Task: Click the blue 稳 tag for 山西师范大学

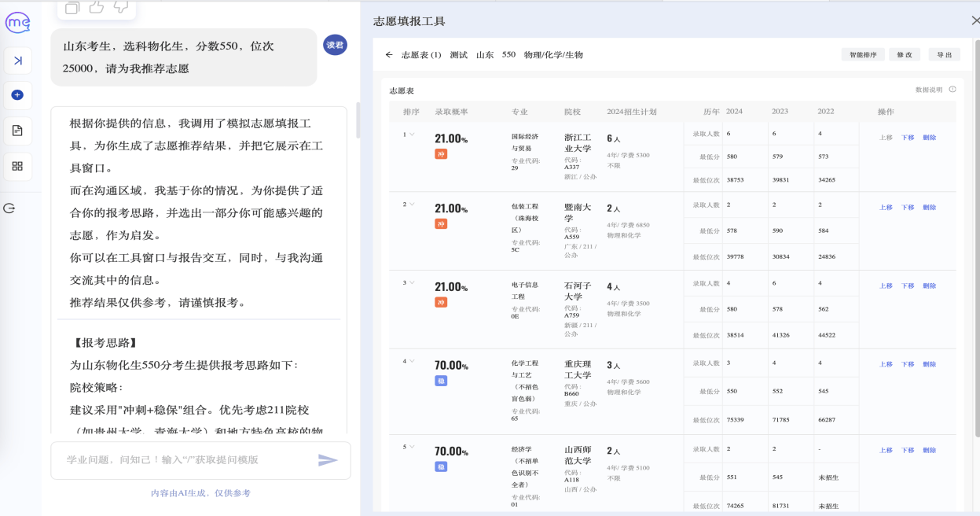Action: [442, 466]
